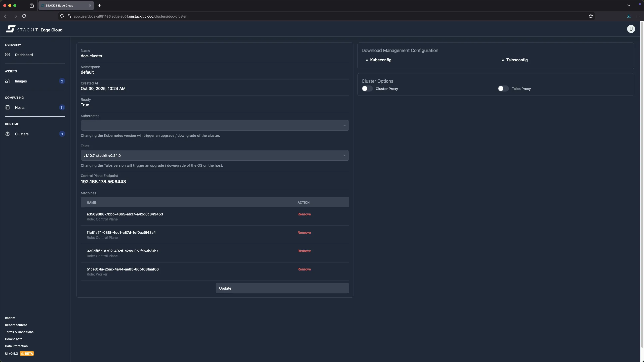This screenshot has width=644, height=362.
Task: Download the Talosconfig file
Action: click(515, 60)
